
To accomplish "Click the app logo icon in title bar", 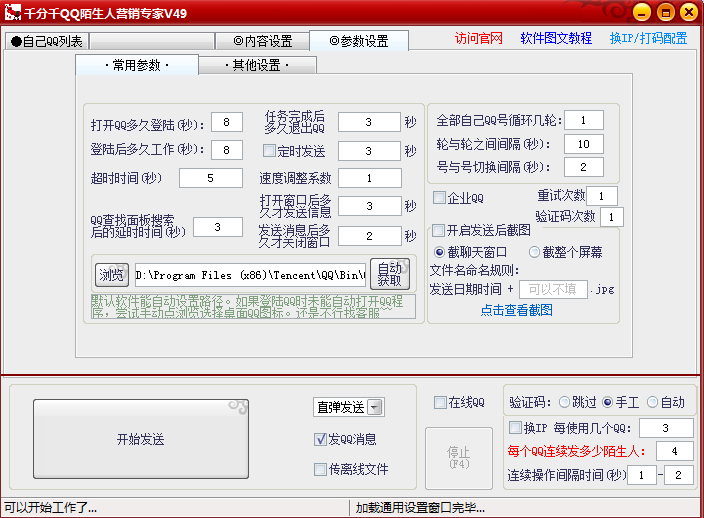I will [x=13, y=13].
